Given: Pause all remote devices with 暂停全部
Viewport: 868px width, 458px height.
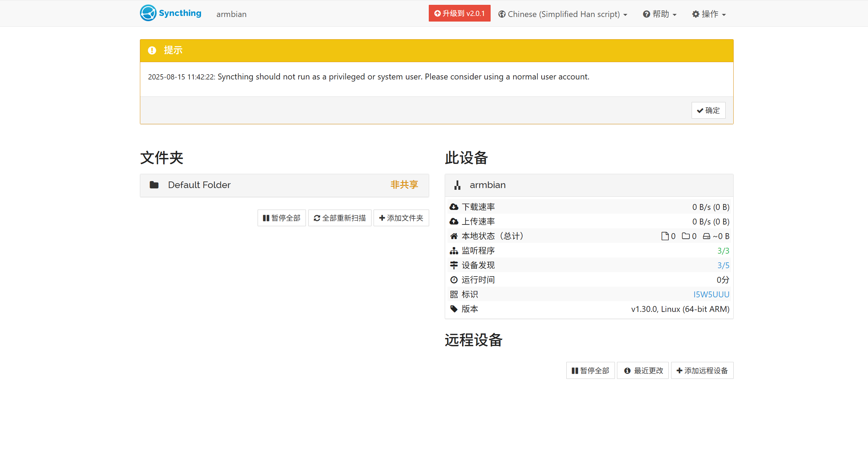Looking at the screenshot, I should [590, 371].
